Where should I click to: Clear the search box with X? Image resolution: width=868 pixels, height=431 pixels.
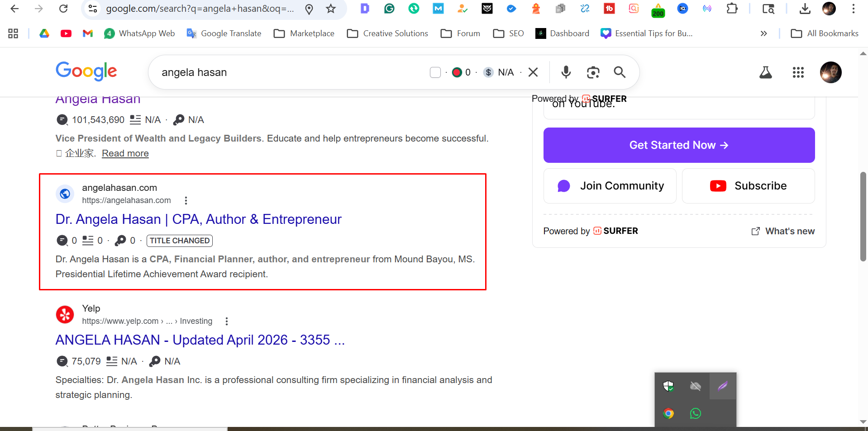click(533, 72)
